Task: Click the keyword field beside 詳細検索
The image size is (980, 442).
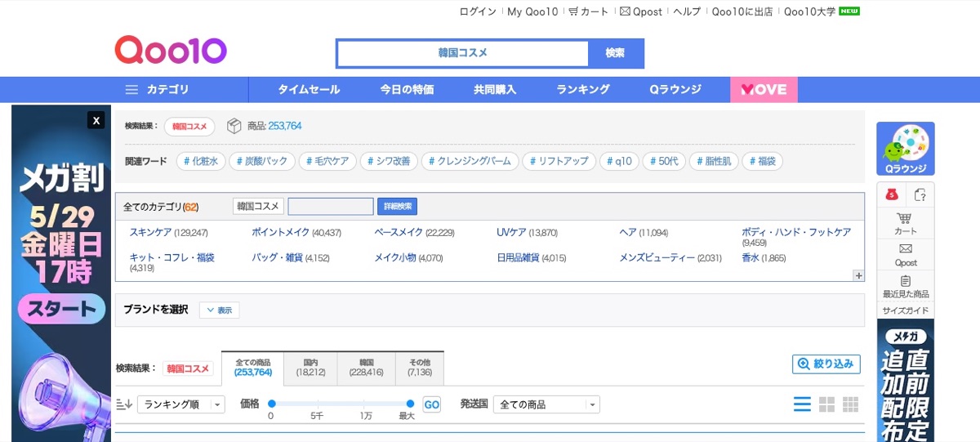Action: point(331,206)
